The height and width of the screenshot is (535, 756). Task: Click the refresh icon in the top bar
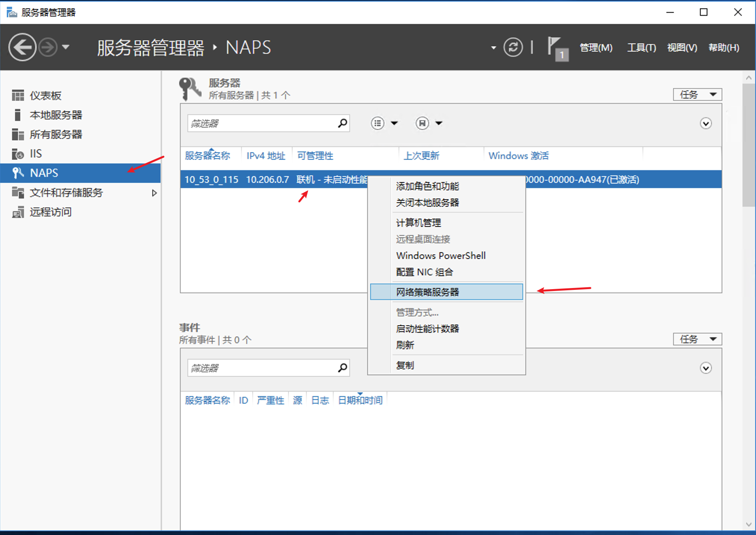pyautogui.click(x=513, y=47)
